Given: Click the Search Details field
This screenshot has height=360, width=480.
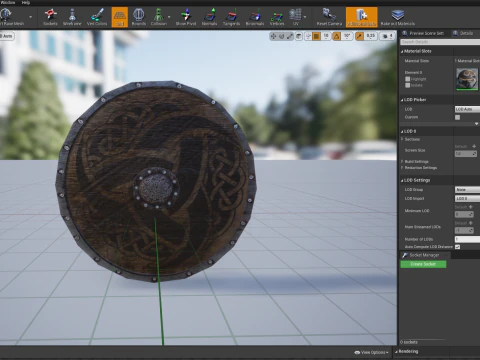Looking at the screenshot, I should tap(440, 42).
